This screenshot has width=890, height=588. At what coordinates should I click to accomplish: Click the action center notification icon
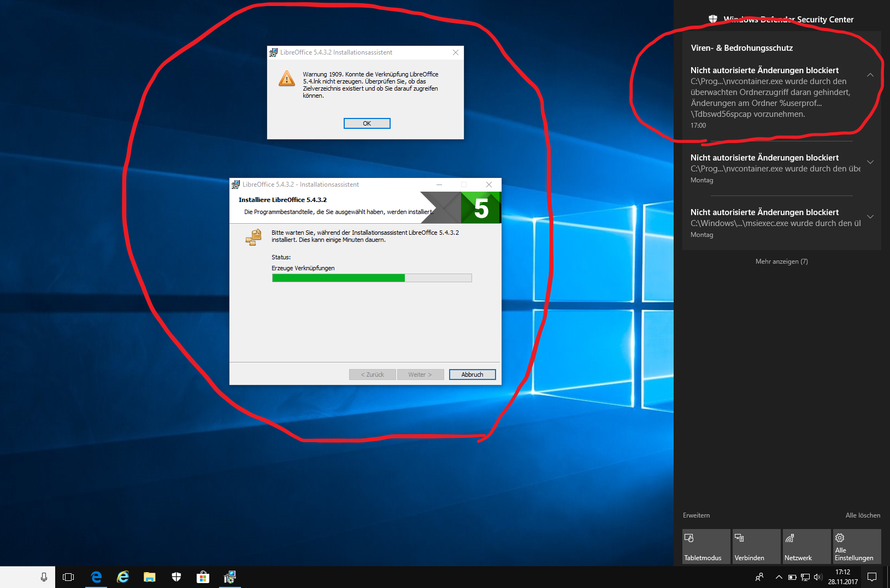point(872,577)
